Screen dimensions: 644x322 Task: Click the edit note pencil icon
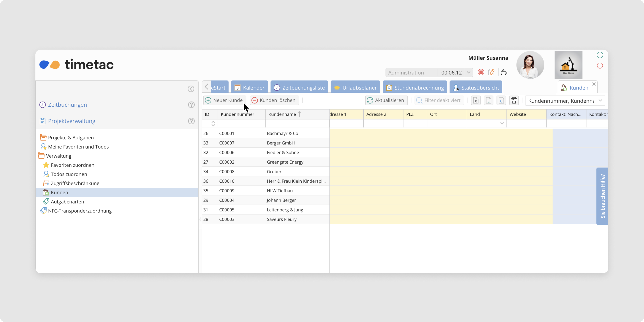pos(491,72)
